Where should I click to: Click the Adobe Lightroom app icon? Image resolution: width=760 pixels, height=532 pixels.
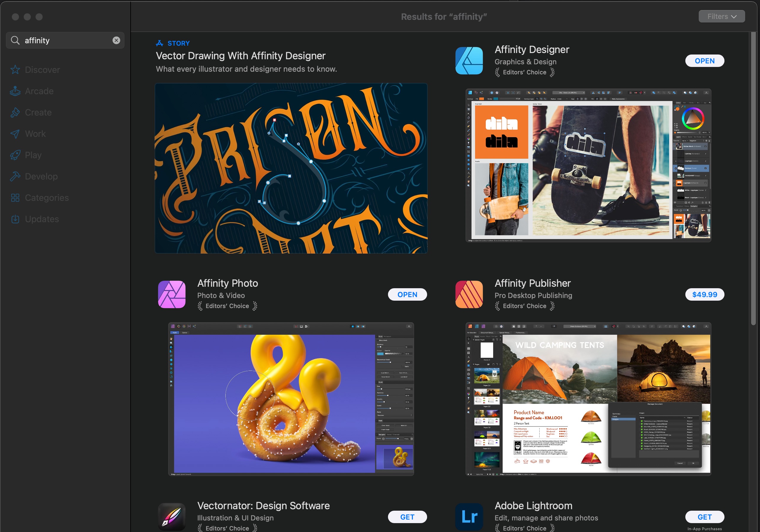(x=469, y=517)
